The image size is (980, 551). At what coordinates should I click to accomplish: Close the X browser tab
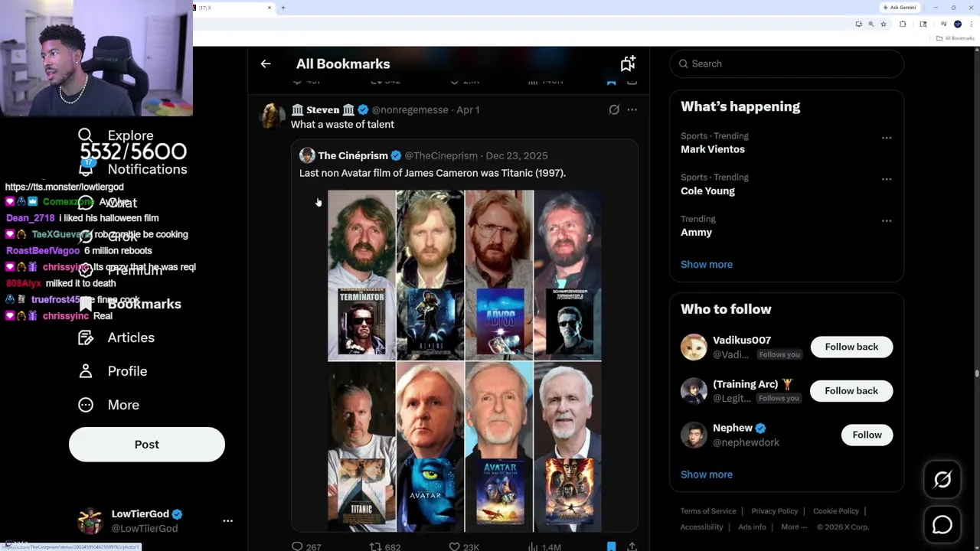pyautogui.click(x=269, y=8)
